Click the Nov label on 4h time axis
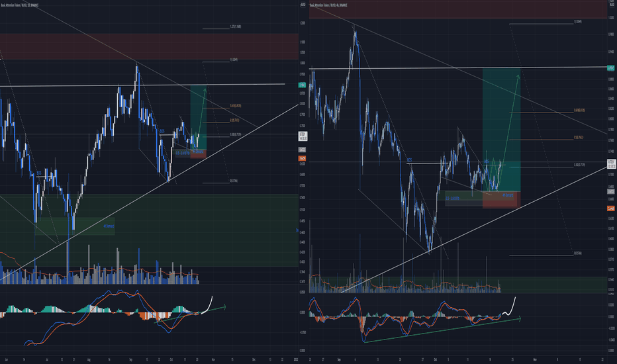Image resolution: width=617 pixels, height=364 pixels. (534, 359)
